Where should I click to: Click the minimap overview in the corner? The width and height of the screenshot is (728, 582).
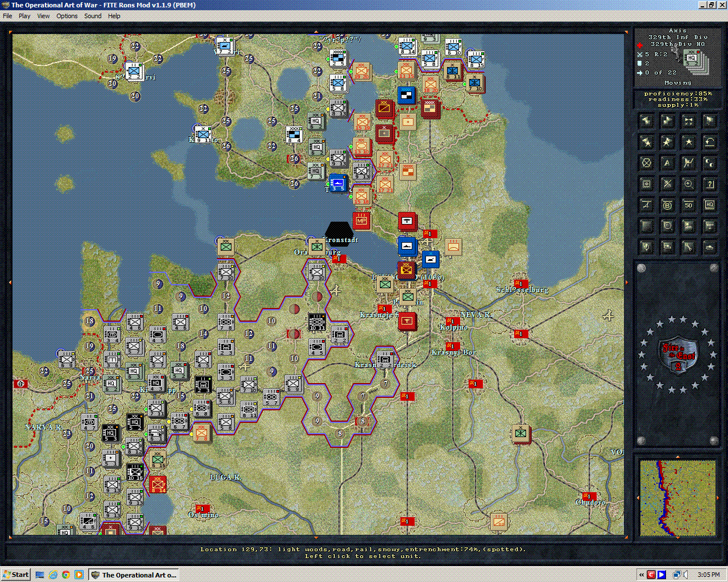click(677, 498)
